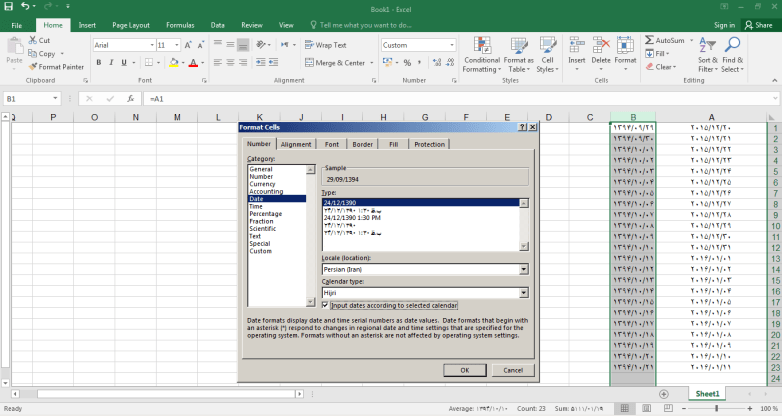This screenshot has width=782, height=416.
Task: Click the Format Painter brush icon
Action: tap(33, 66)
